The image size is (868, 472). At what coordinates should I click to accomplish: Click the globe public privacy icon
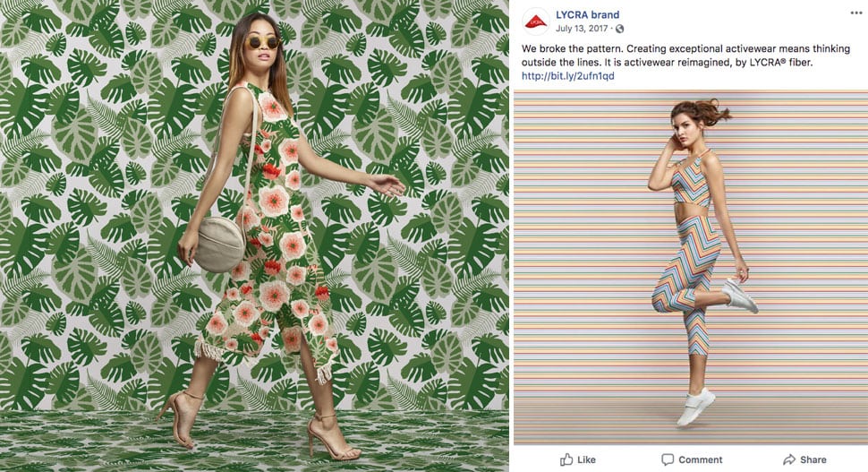[619, 29]
